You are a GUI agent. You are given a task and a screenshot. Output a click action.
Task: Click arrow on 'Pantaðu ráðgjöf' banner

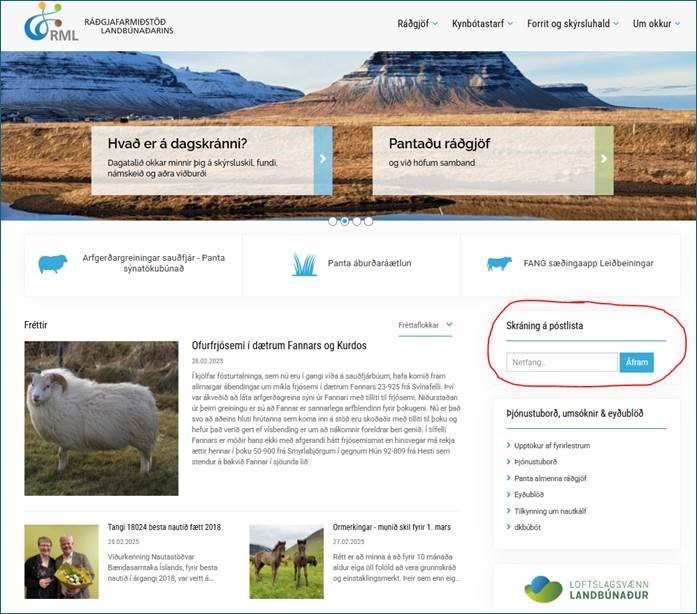603,160
